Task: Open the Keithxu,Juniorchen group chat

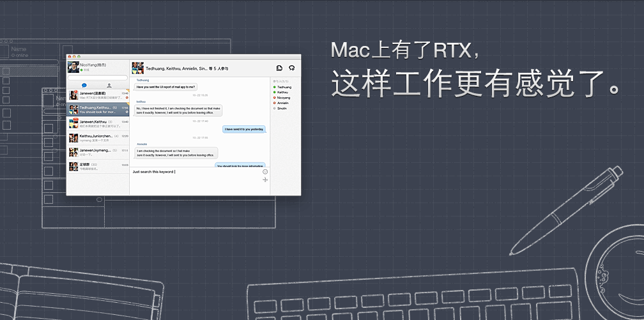Action: (x=98, y=138)
